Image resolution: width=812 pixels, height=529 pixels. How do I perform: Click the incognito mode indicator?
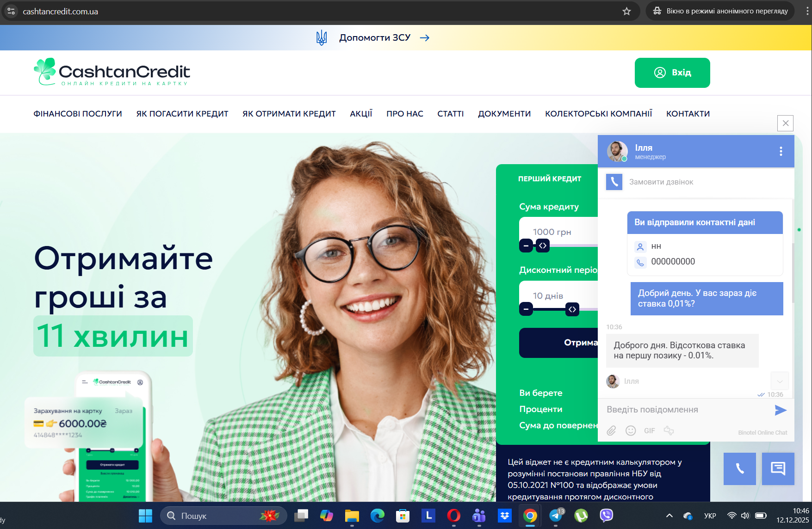(720, 11)
